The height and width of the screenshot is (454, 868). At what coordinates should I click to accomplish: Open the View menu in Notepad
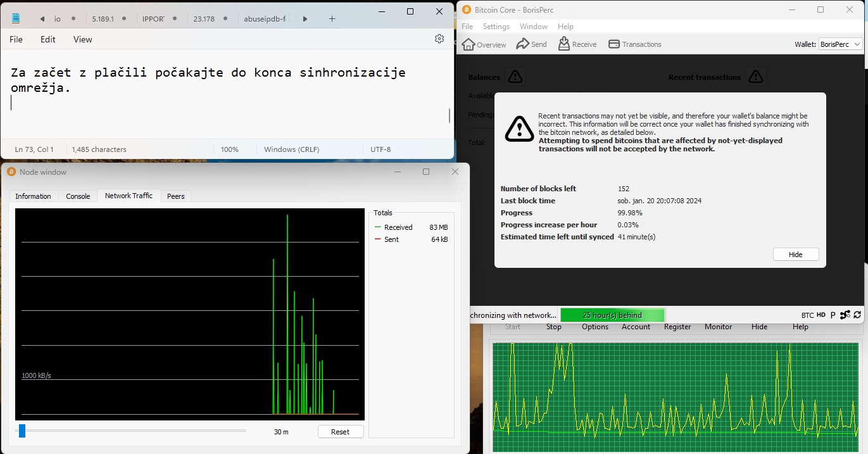pos(83,39)
